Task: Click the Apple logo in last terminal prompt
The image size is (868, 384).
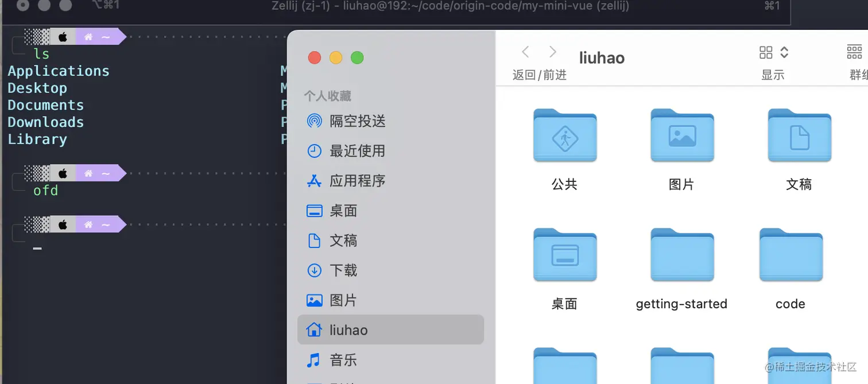Action: [63, 224]
